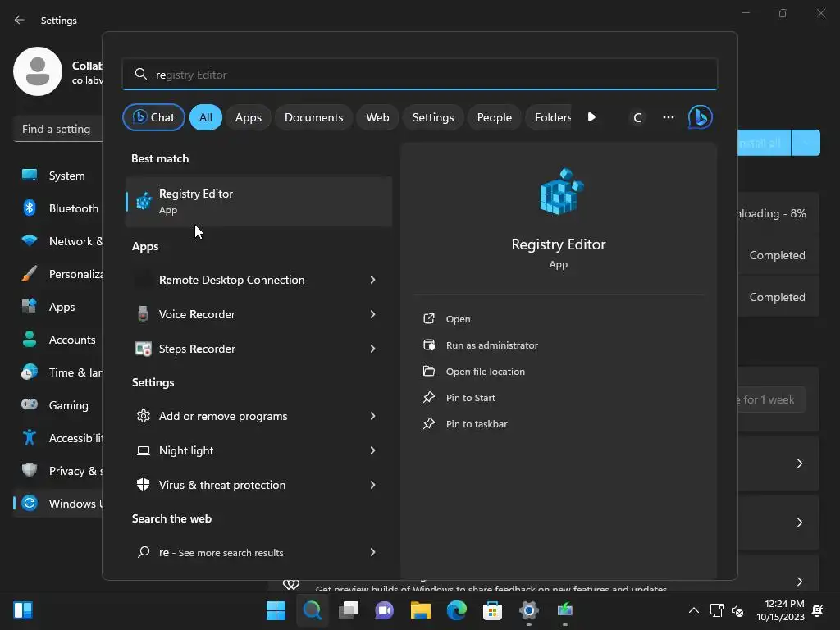Open Gaming in Settings sidebar
Screen dimensions: 840x630
(x=58, y=405)
